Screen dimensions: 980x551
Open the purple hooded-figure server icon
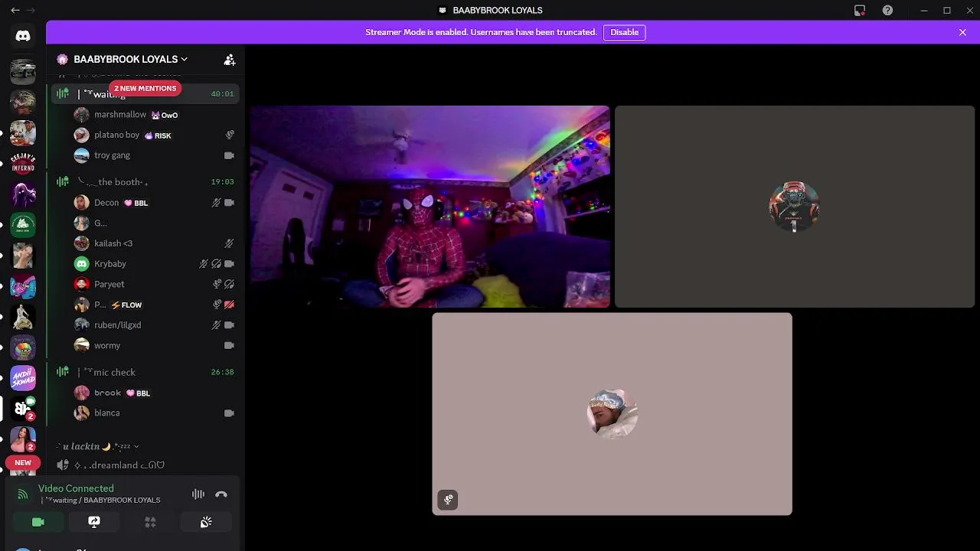coord(23,194)
